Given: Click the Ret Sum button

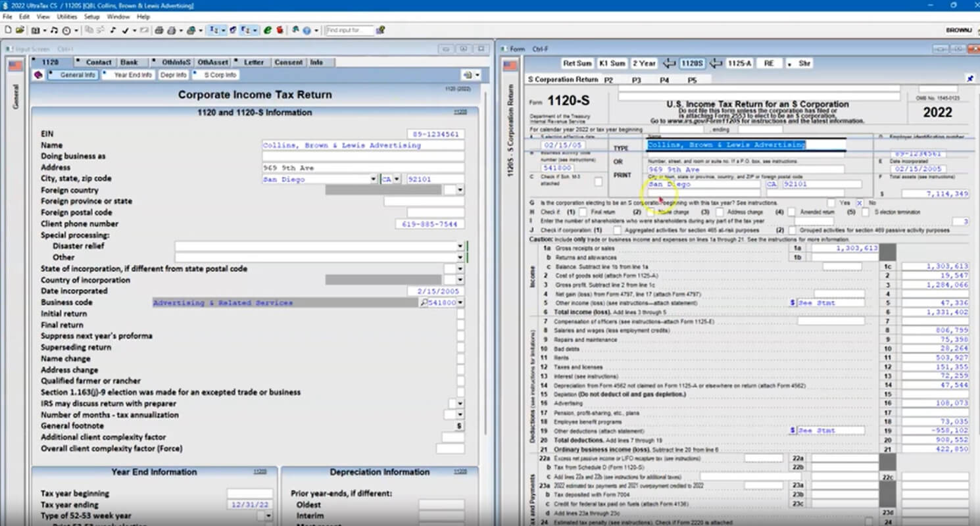Looking at the screenshot, I should point(577,63).
